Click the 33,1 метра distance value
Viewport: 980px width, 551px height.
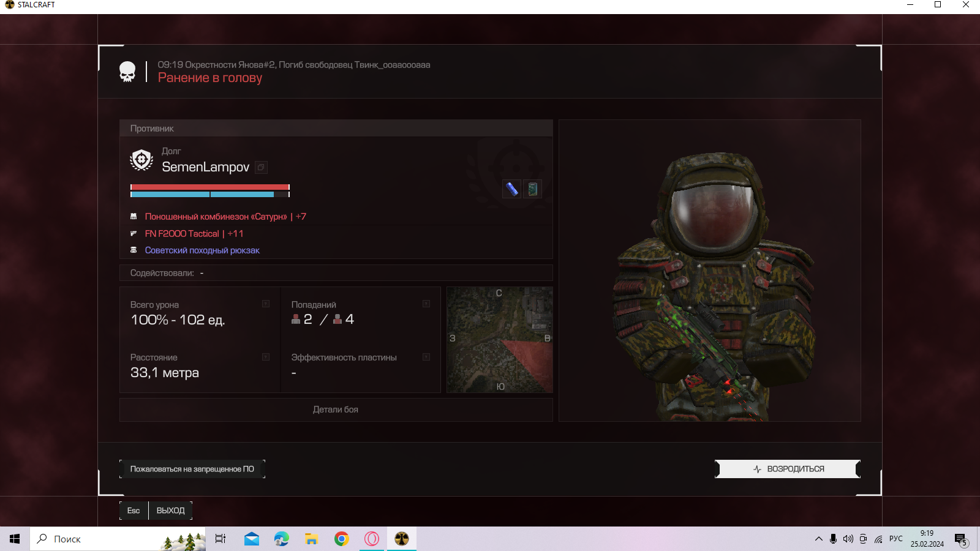[x=165, y=372]
